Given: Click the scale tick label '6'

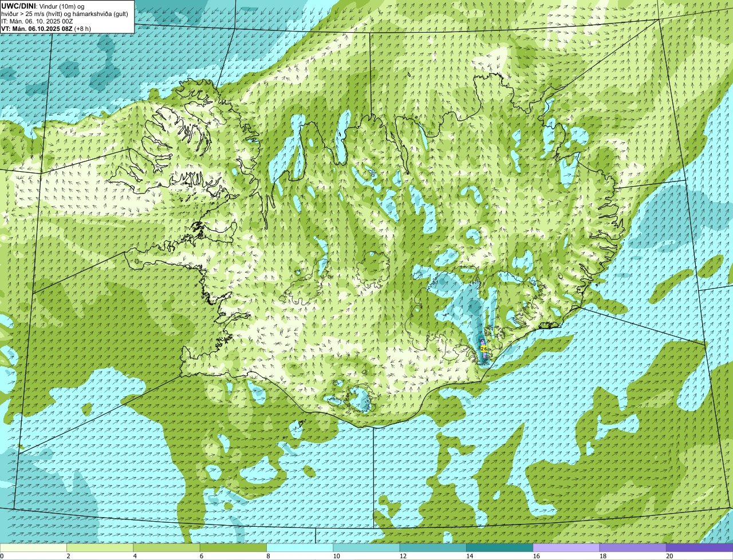Looking at the screenshot, I should [201, 556].
